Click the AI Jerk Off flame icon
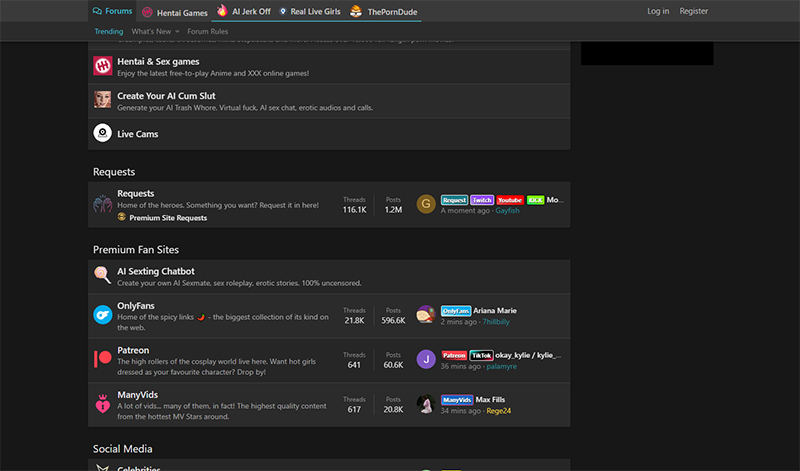 [222, 11]
